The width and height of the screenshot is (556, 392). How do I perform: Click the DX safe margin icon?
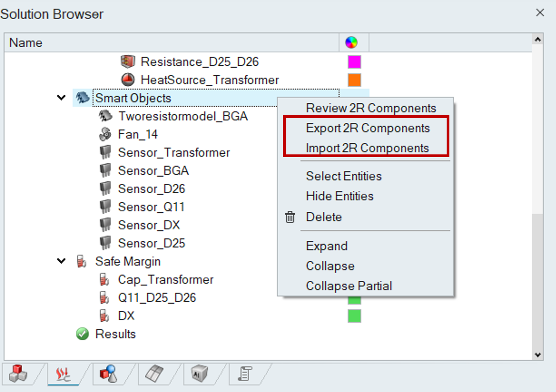pyautogui.click(x=104, y=316)
